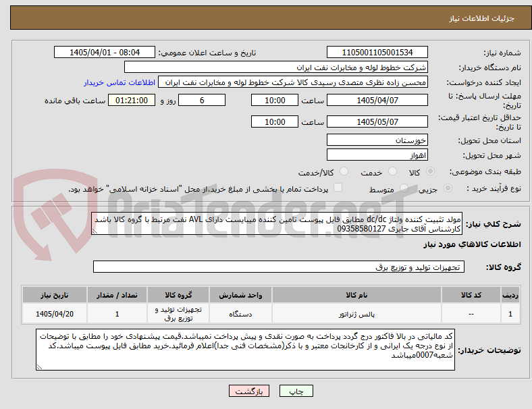Click the delivery city field اهواز
The image size is (532, 409).
pos(377,155)
